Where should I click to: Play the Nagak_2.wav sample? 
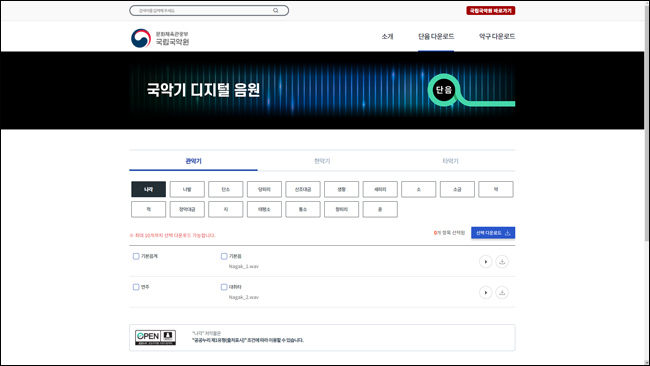[485, 293]
